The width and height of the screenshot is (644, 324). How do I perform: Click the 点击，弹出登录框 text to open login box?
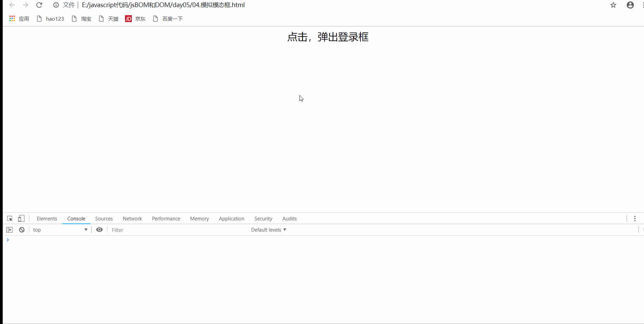tap(327, 37)
